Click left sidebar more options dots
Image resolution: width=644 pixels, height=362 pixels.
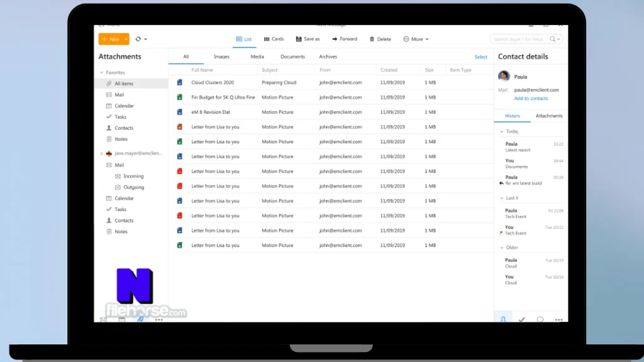pos(159,320)
